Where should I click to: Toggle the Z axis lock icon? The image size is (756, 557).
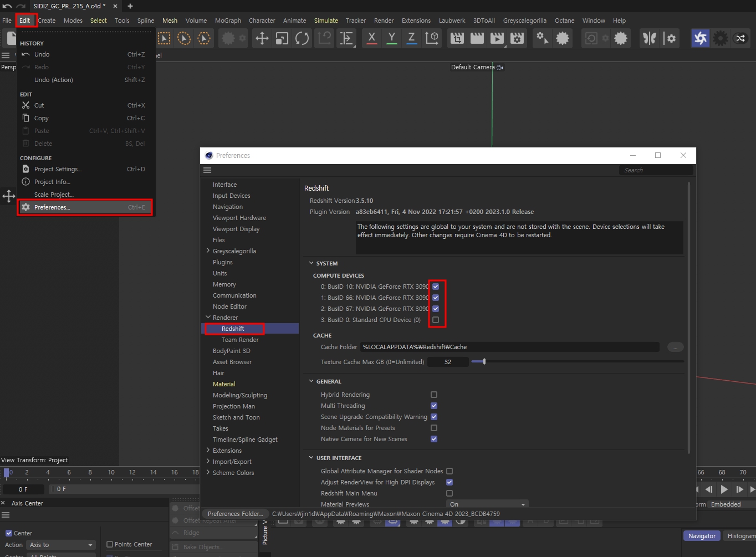click(x=411, y=38)
